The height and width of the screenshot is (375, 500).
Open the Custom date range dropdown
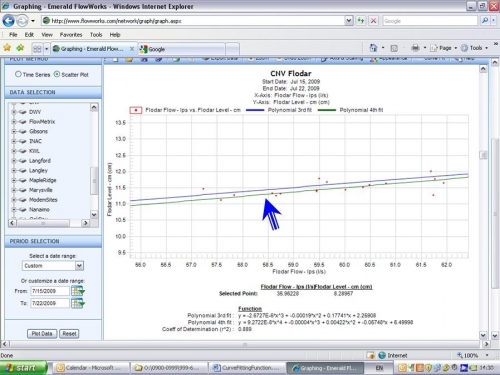coord(79,266)
